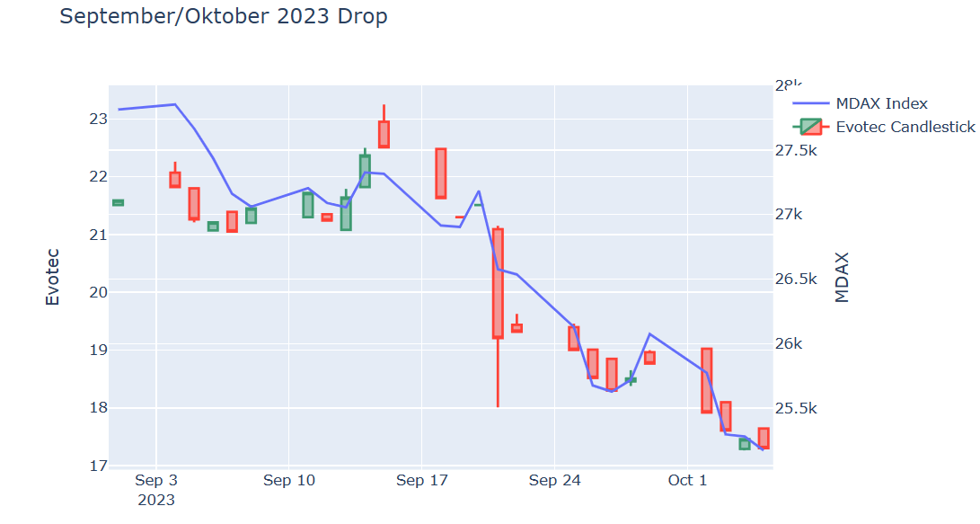Click the 'Sep 17' x-axis tick label
This screenshot has width=980, height=524.
pyautogui.click(x=422, y=481)
